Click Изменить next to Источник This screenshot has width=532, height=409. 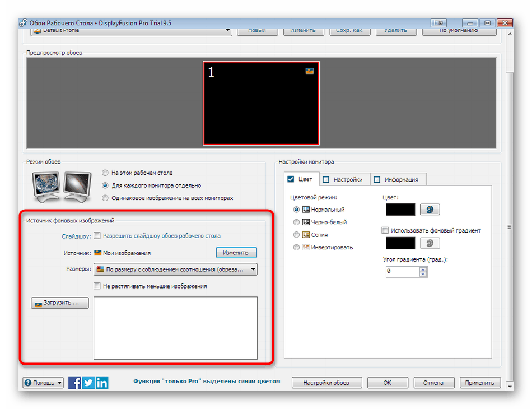[x=236, y=252]
